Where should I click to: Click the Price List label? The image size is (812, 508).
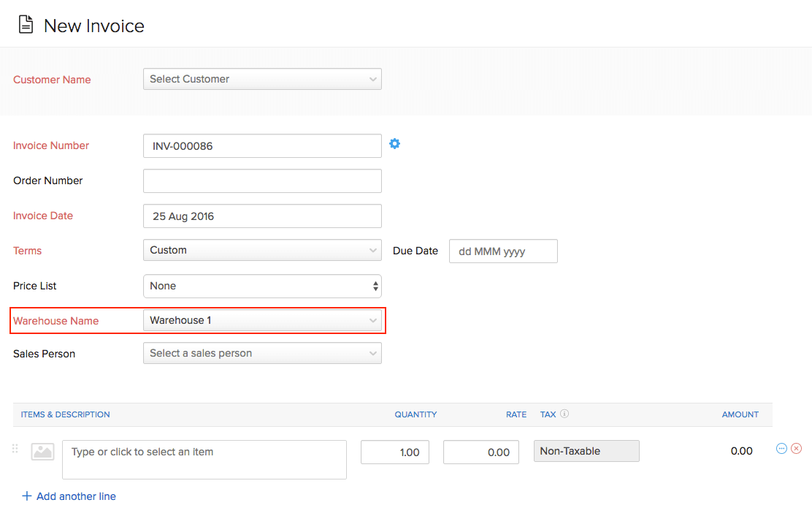[35, 286]
